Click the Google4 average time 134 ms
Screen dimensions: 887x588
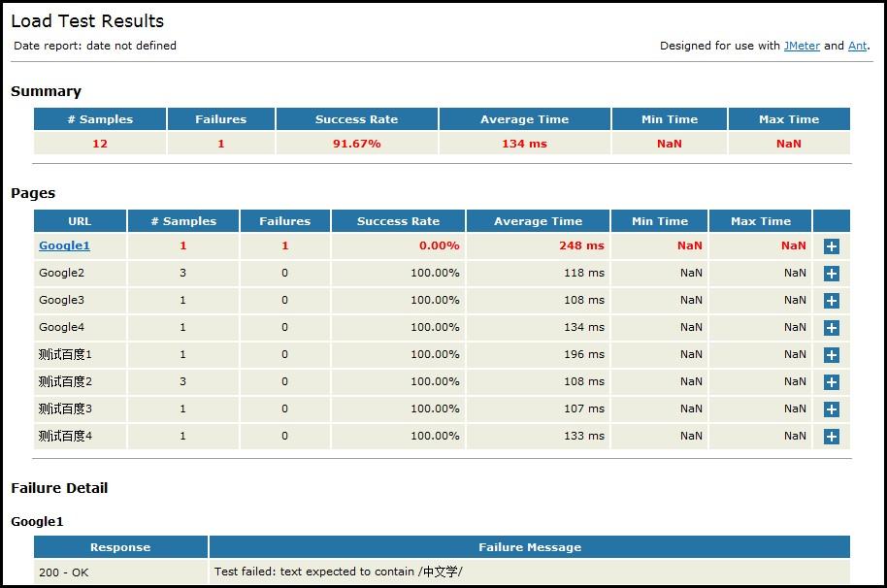click(584, 327)
